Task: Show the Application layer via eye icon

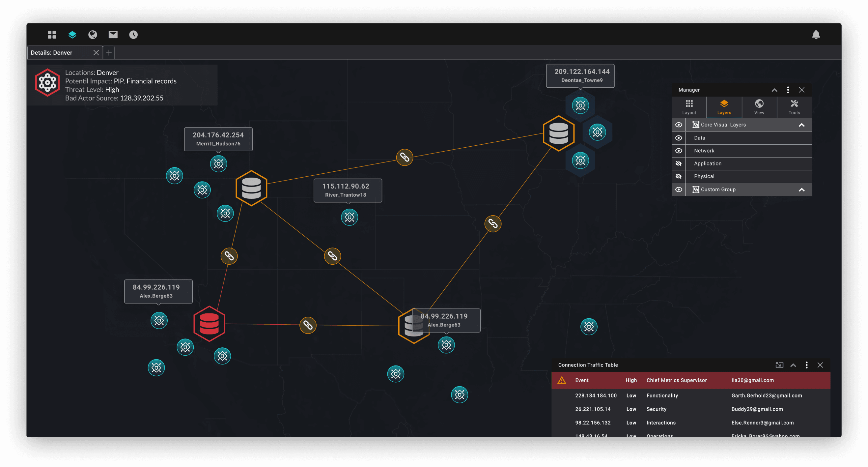Action: click(x=679, y=163)
